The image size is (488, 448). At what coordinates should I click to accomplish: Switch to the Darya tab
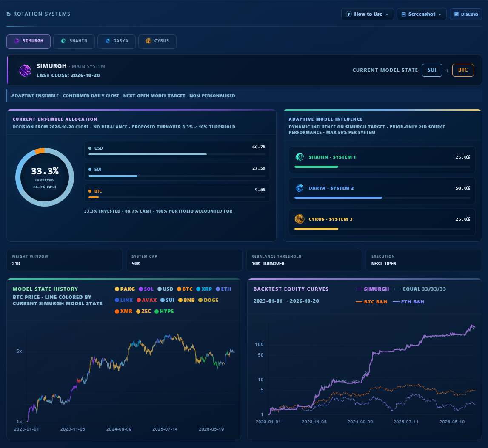117,42
